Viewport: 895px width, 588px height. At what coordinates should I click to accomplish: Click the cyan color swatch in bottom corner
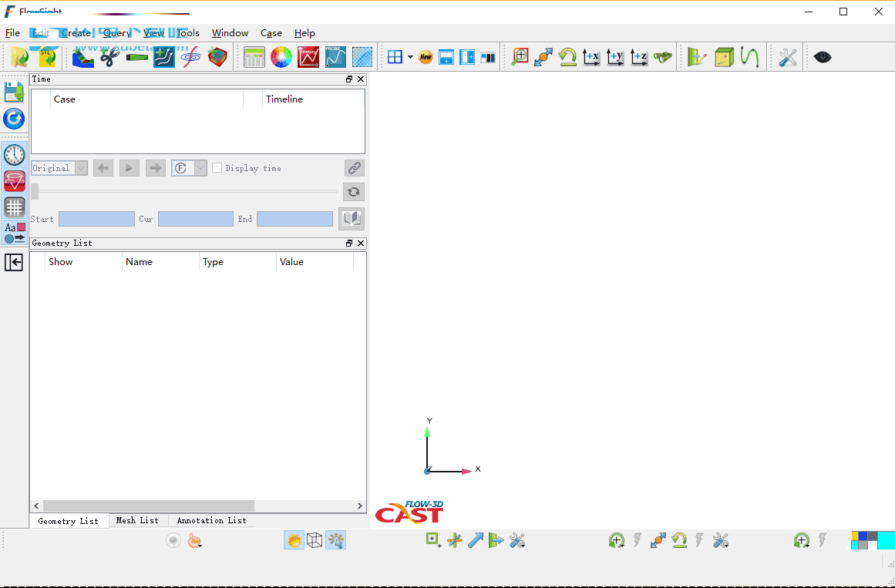(886, 540)
